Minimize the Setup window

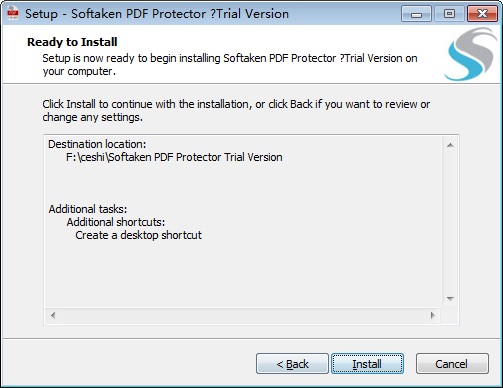tap(416, 14)
